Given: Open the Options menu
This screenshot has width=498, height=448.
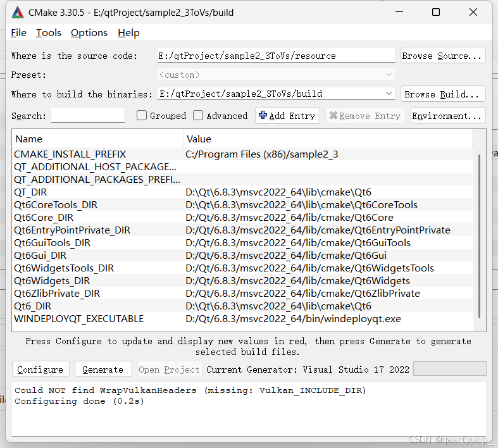Looking at the screenshot, I should (89, 33).
